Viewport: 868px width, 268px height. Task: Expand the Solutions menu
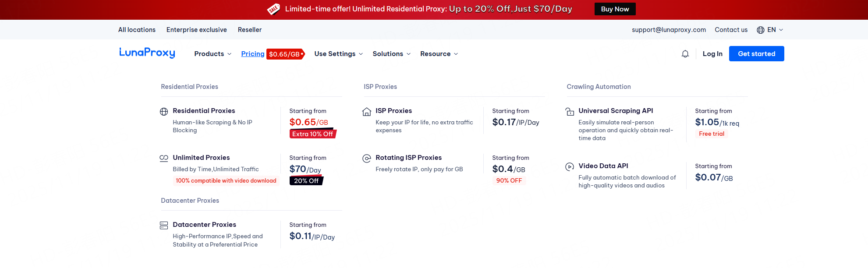[391, 54]
